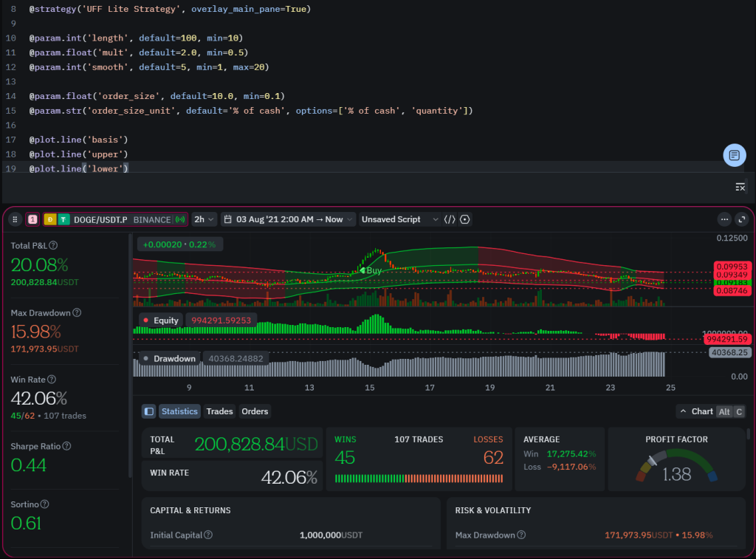Open the Unsaved Script dropdown
756x559 pixels.
tap(399, 219)
